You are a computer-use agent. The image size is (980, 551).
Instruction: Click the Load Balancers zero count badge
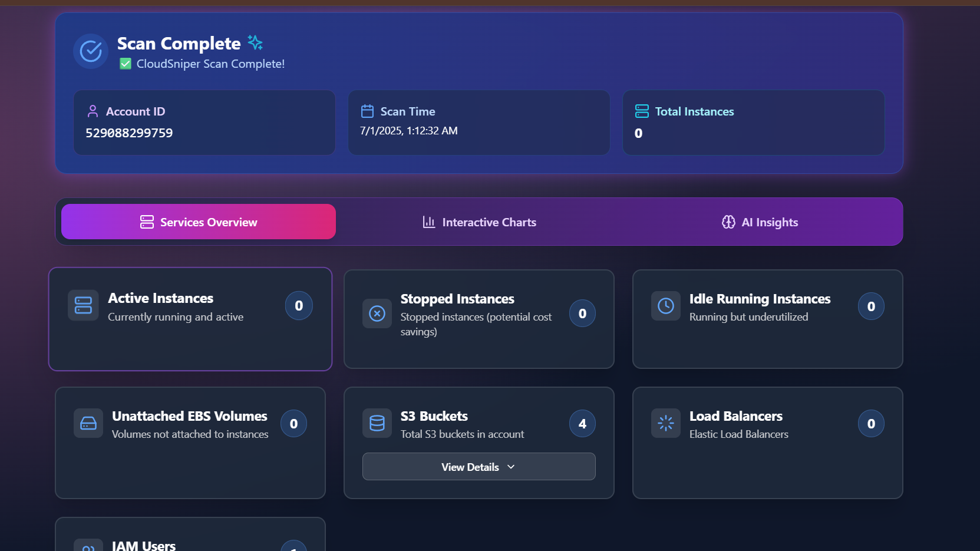[x=871, y=423]
